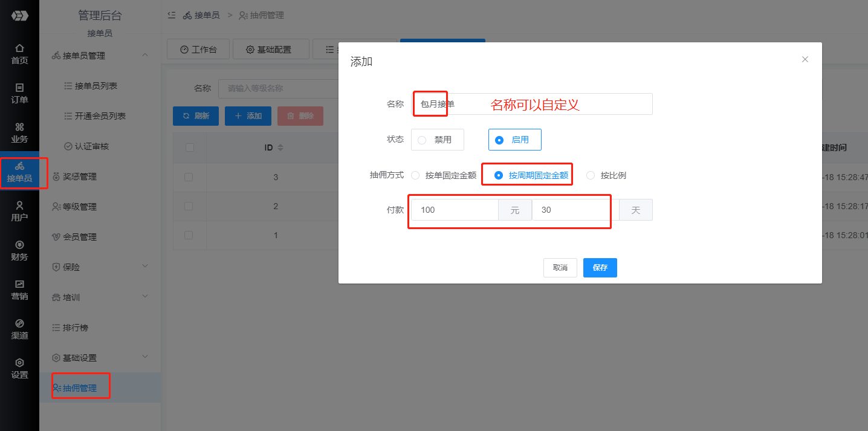Select the 用户 user icon

(x=19, y=211)
